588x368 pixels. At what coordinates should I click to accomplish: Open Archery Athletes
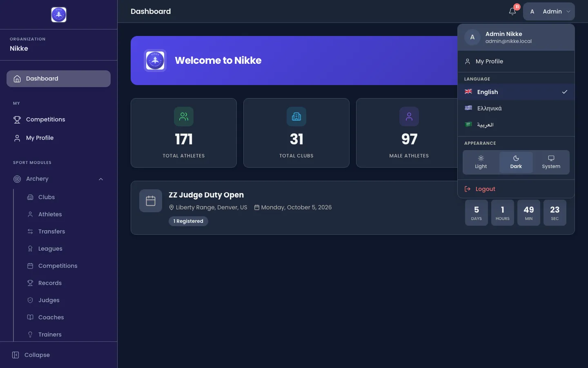(65, 214)
